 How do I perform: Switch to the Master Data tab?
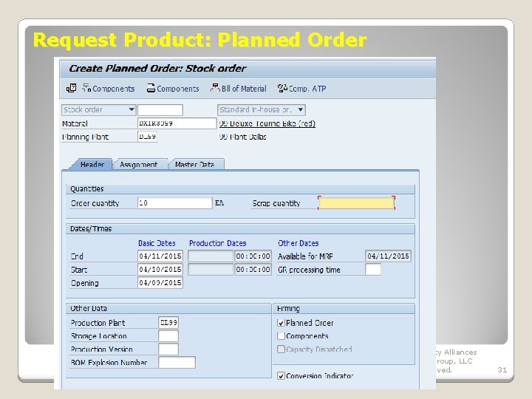click(x=194, y=165)
